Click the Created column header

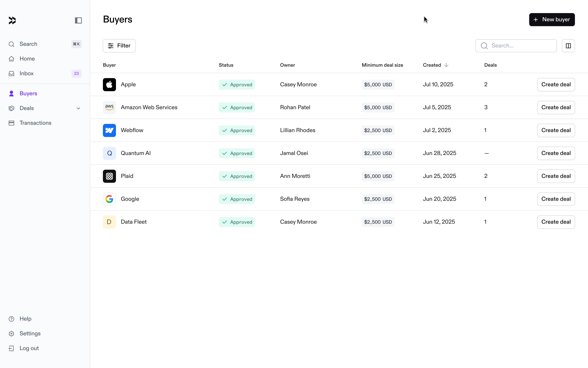click(x=432, y=65)
